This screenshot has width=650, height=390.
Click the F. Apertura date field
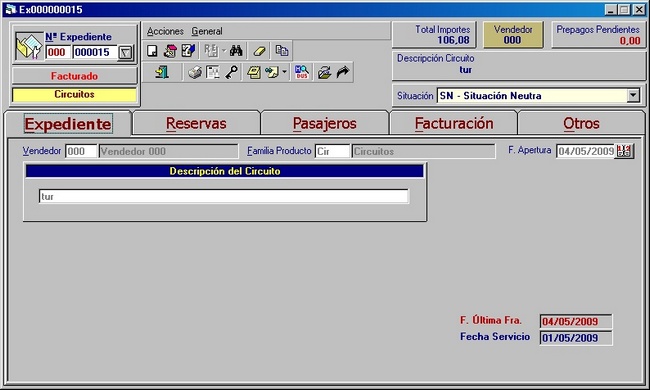click(586, 151)
